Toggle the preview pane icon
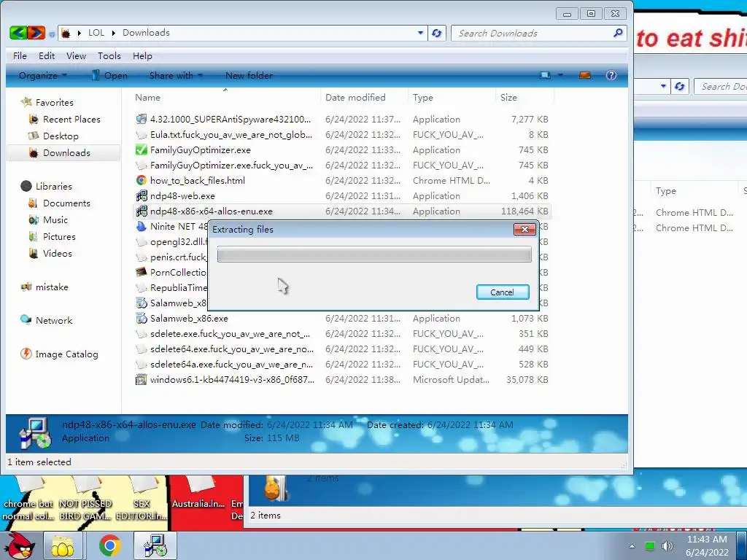The width and height of the screenshot is (747, 560). click(585, 75)
